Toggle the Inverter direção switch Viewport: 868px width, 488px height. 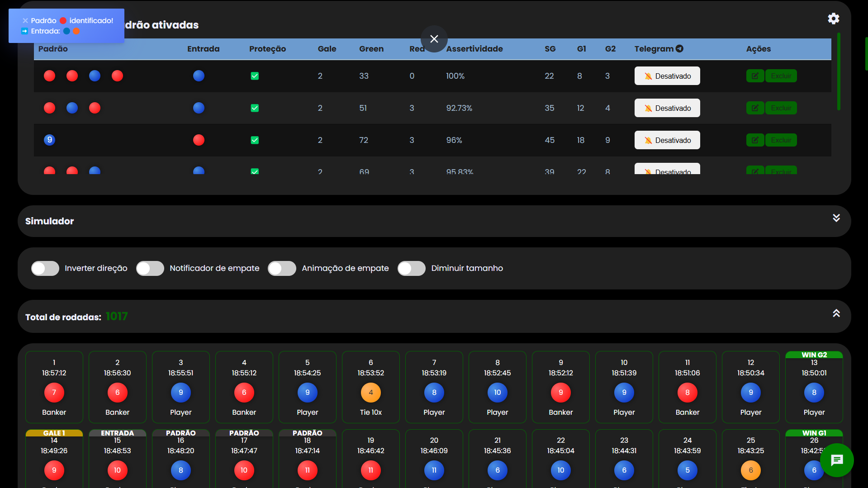pyautogui.click(x=45, y=269)
